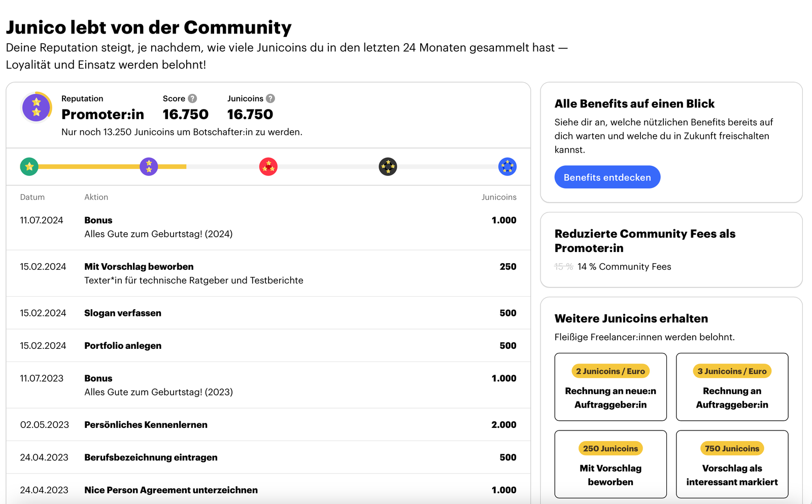The image size is (812, 504).
Task: Click the Nur noch 13.250 Junicoins hint
Action: point(182,132)
